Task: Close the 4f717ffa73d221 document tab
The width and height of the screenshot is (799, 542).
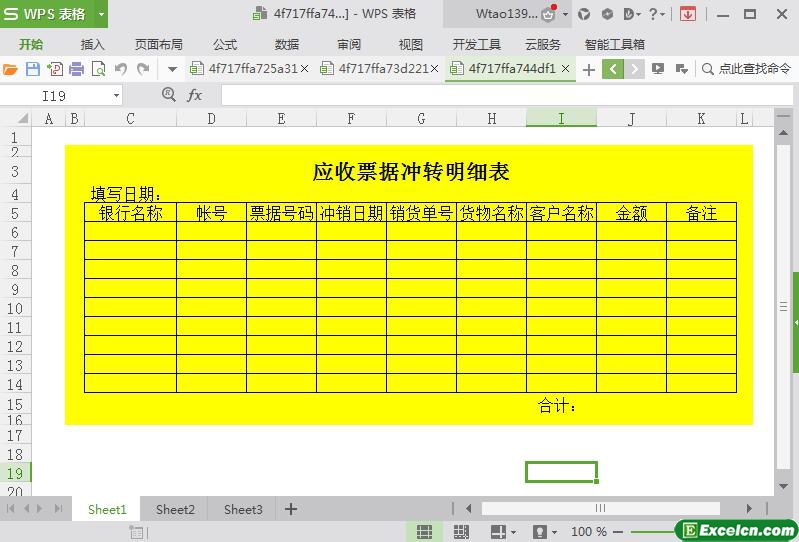Action: [434, 68]
